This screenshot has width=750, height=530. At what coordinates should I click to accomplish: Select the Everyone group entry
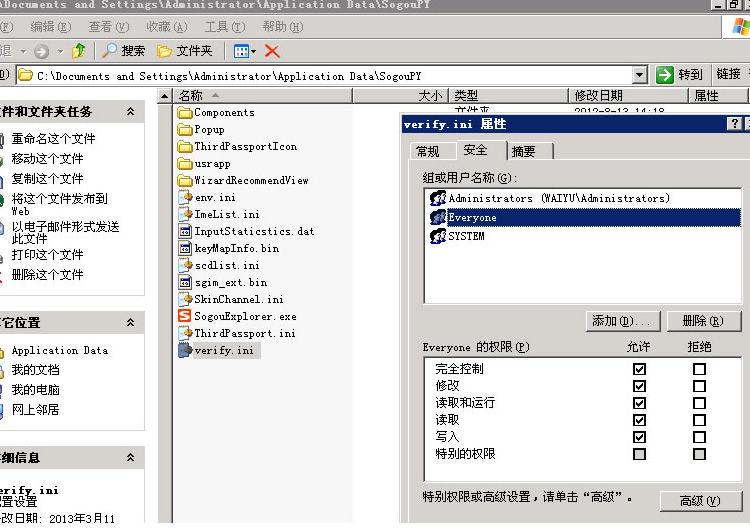583,217
